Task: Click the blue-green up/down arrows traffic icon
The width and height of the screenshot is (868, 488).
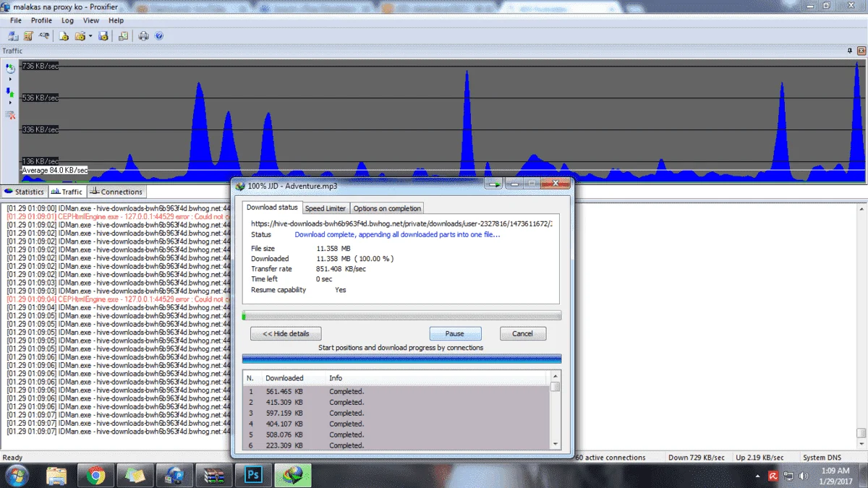Action: click(x=10, y=92)
